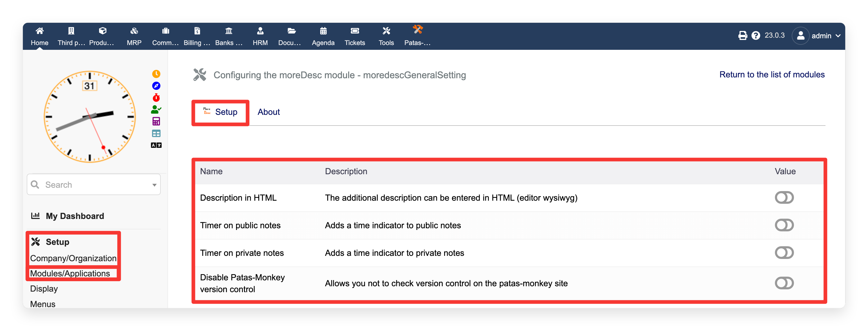Open the MRP module icon
Screen dimensions: 868x331
pyautogui.click(x=134, y=31)
